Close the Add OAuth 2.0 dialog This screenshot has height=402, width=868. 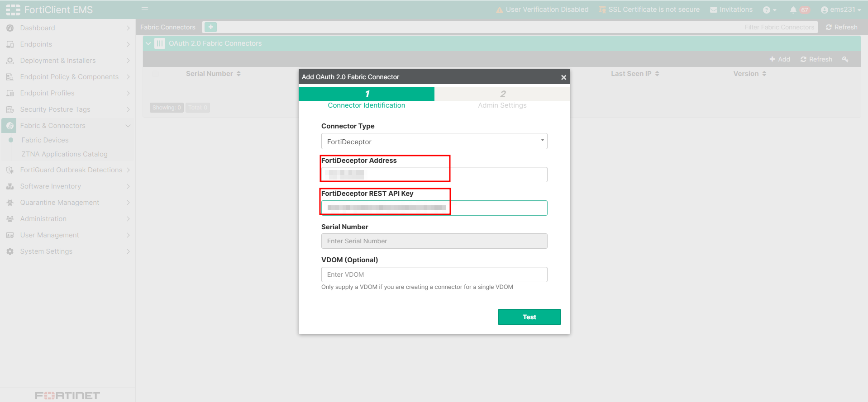click(x=563, y=77)
